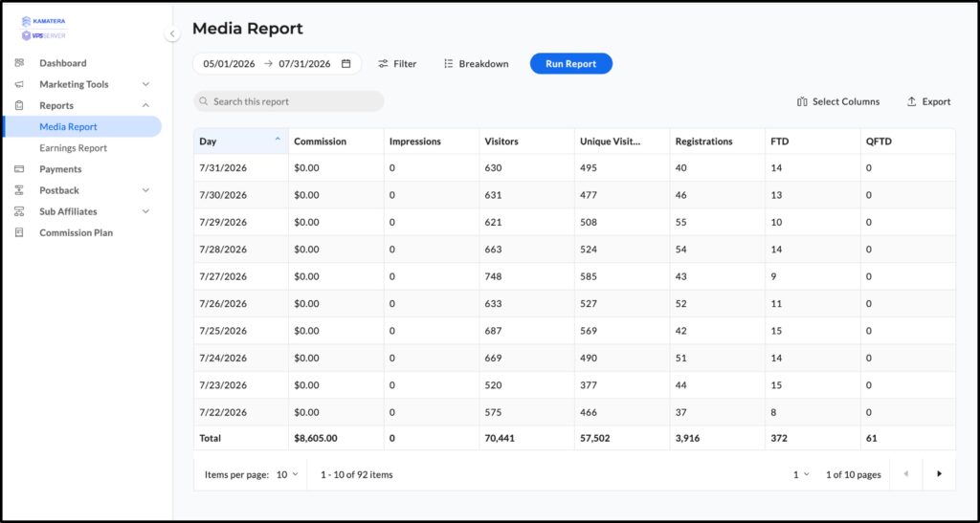Image resolution: width=980 pixels, height=523 pixels.
Task: Sort by the FTD column header
Action: 813,142
